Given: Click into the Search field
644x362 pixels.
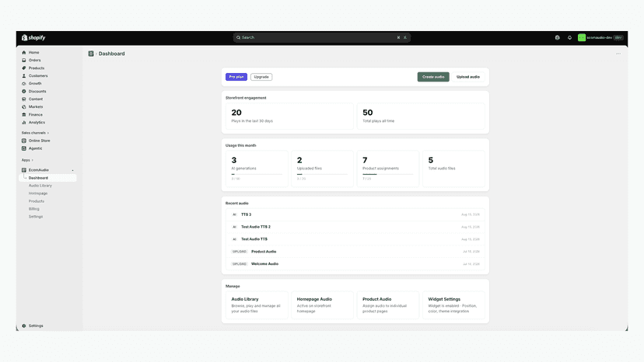Looking at the screenshot, I should coord(321,37).
